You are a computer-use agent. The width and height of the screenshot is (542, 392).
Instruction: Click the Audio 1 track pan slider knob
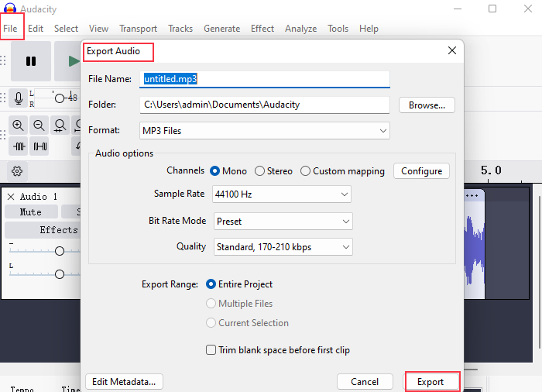pyautogui.click(x=60, y=274)
